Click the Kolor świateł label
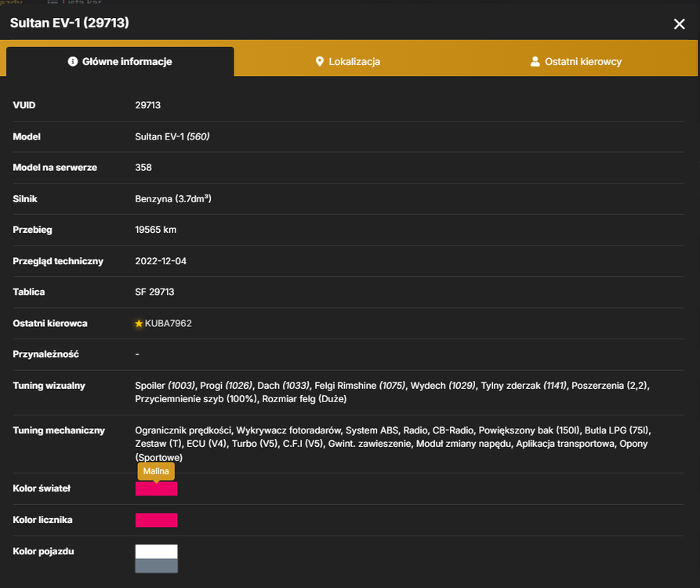Screen dimensions: 700x588 click(x=42, y=488)
